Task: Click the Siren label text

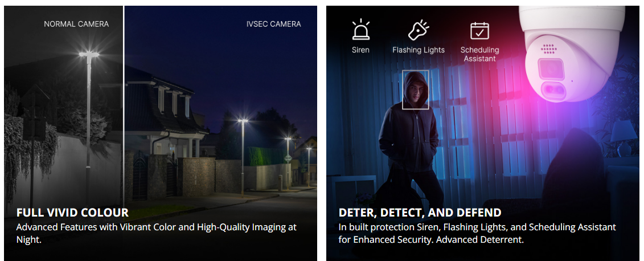Action: (x=360, y=50)
